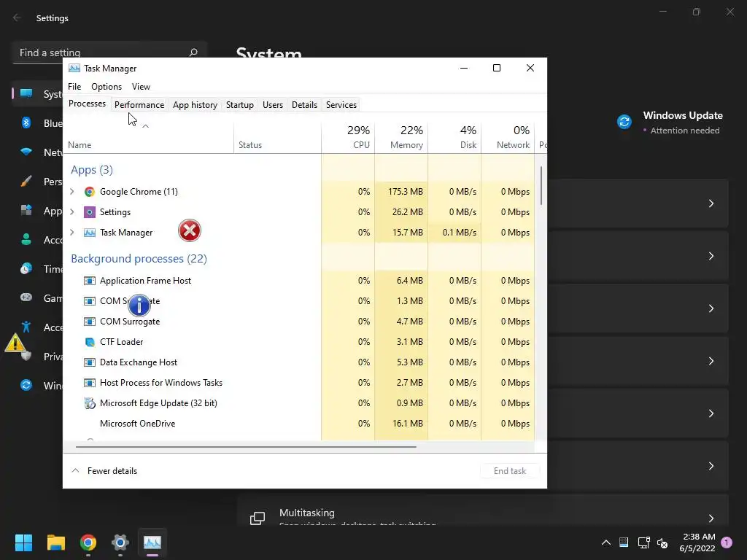Click the search magnifier in Find a setting
Screen dimensions: 747x560
pyautogui.click(x=193, y=52)
